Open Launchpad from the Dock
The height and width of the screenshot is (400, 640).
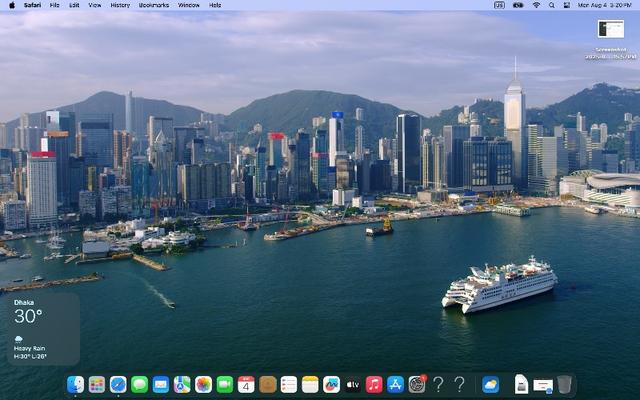(x=97, y=384)
